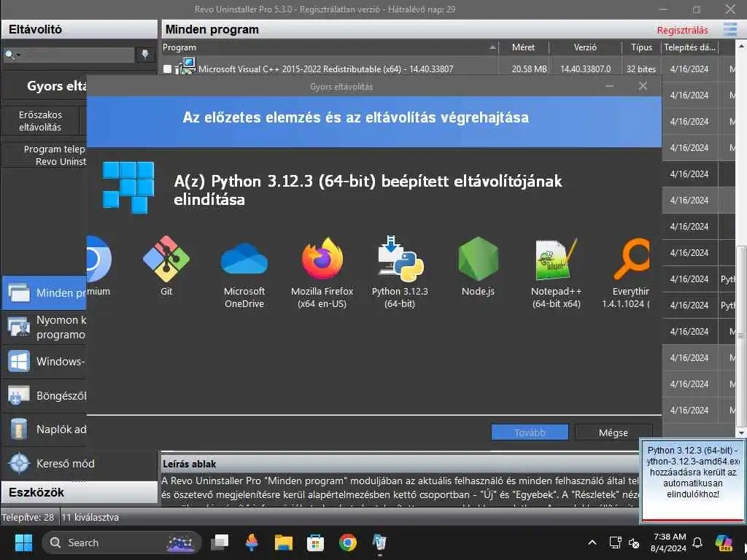Click the 32 bites type cell
The width and height of the screenshot is (747, 560).
640,69
